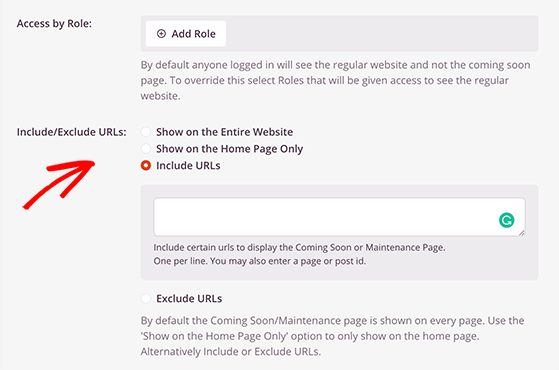
Task: Select the Include URLs radio button
Action: pos(146,165)
